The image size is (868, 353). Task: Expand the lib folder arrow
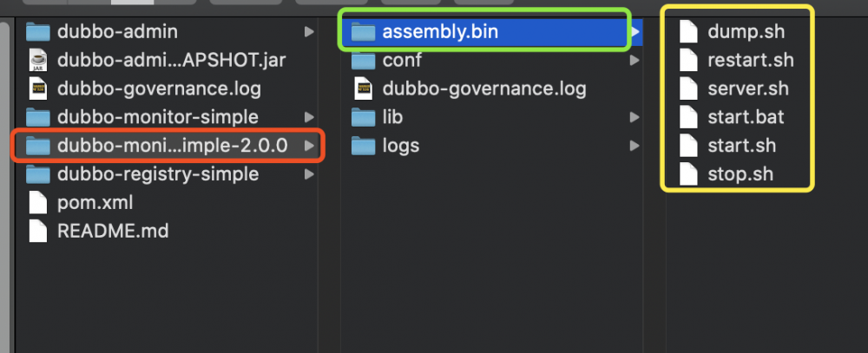pyautogui.click(x=635, y=117)
